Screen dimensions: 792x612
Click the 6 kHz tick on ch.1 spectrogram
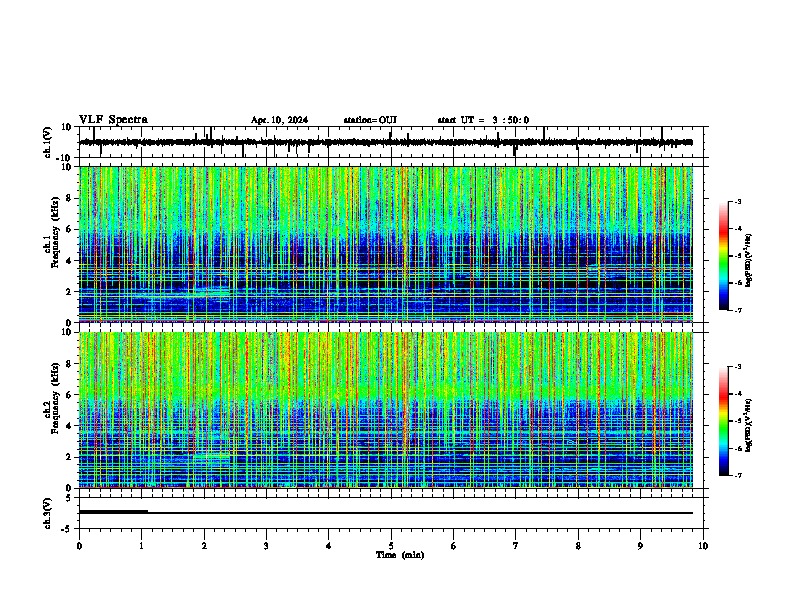tap(70, 229)
